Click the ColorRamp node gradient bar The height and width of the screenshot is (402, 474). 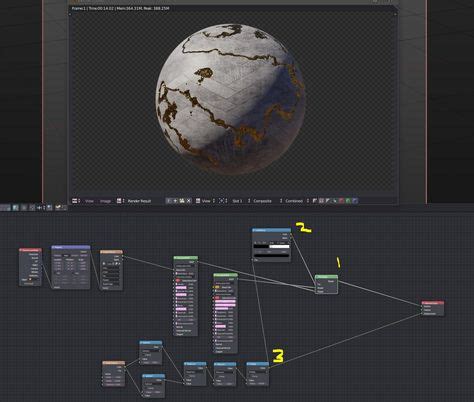click(x=271, y=247)
